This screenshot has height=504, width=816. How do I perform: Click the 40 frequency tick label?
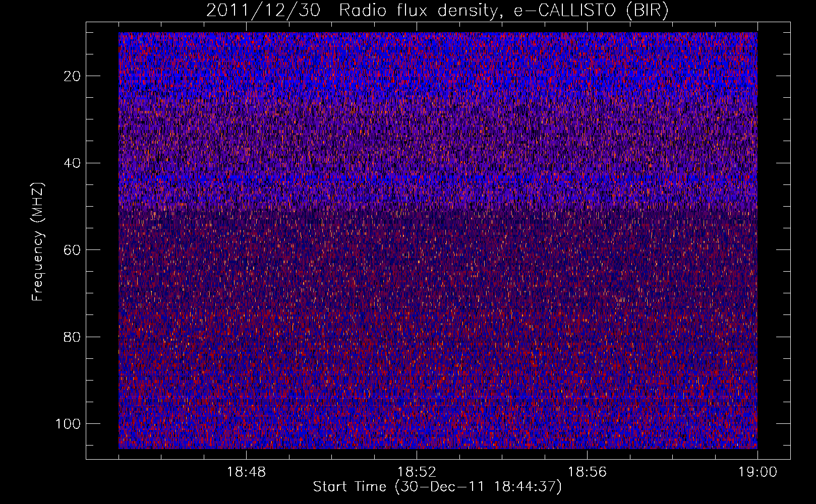click(72, 163)
